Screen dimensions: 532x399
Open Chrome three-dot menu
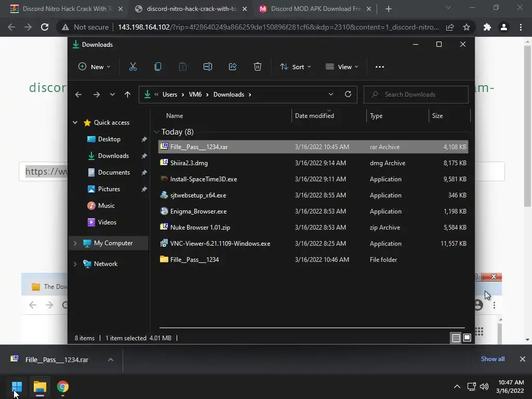(521, 27)
